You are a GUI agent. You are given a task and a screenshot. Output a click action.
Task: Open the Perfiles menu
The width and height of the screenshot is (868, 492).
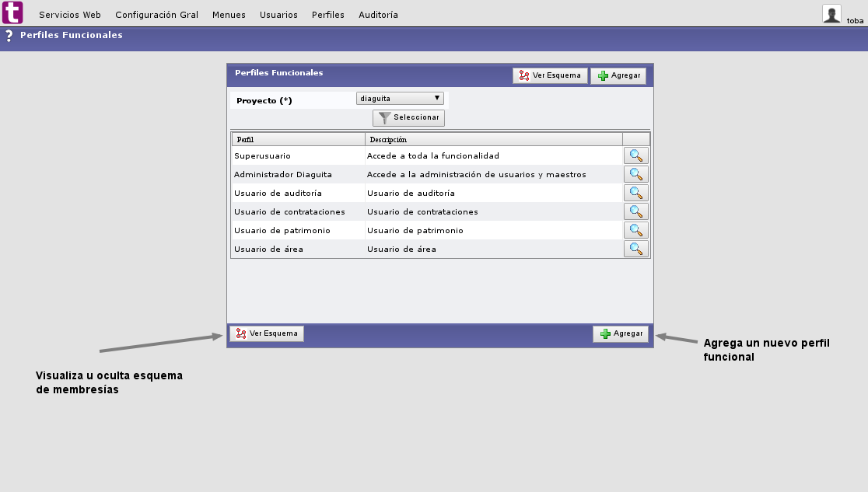pos(327,14)
